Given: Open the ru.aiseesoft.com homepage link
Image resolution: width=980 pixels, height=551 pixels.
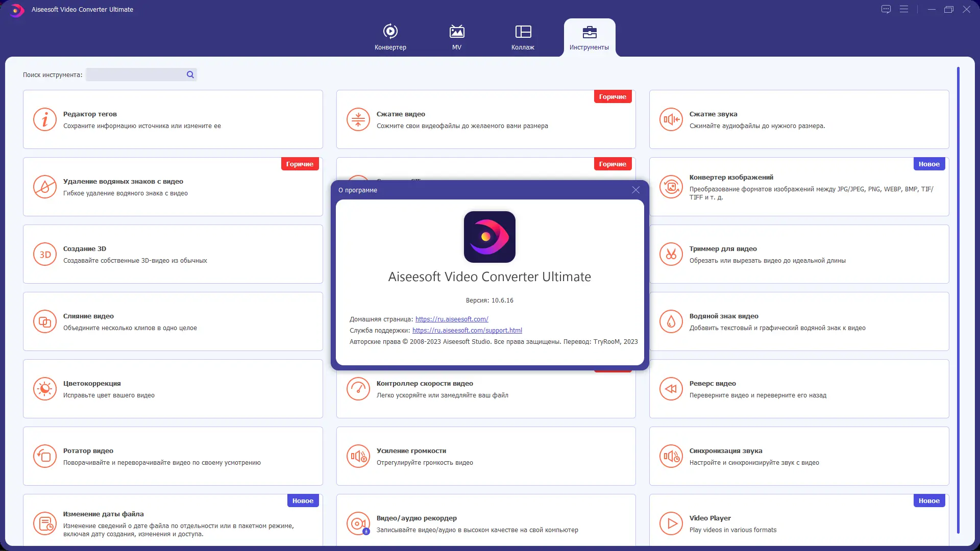Looking at the screenshot, I should [452, 319].
